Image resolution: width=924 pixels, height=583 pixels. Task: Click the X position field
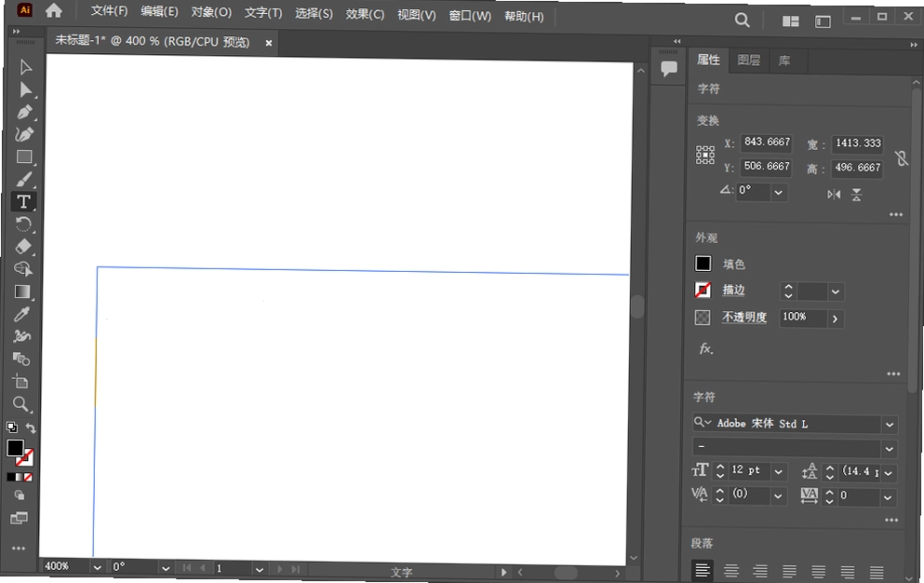click(766, 142)
